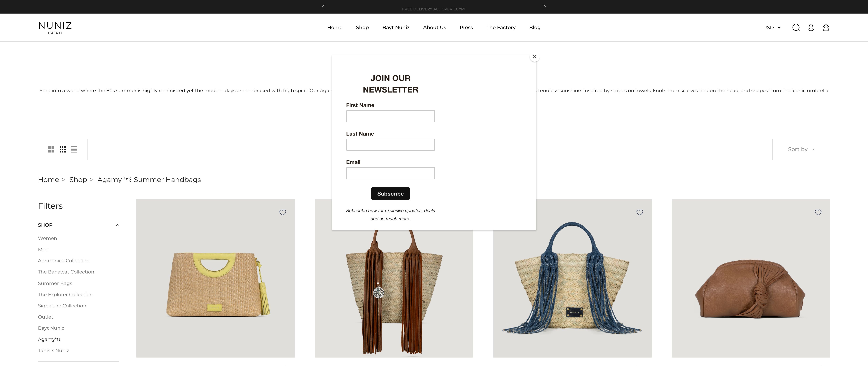Close the newsletter popup
The height and width of the screenshot is (366, 868).
(534, 57)
